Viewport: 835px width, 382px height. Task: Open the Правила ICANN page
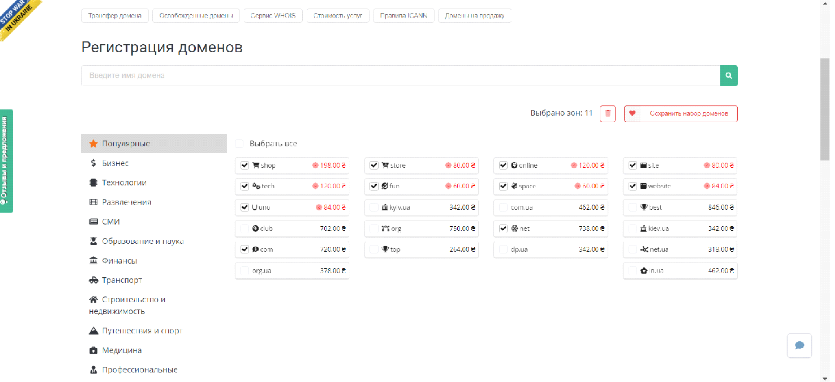pyautogui.click(x=404, y=16)
